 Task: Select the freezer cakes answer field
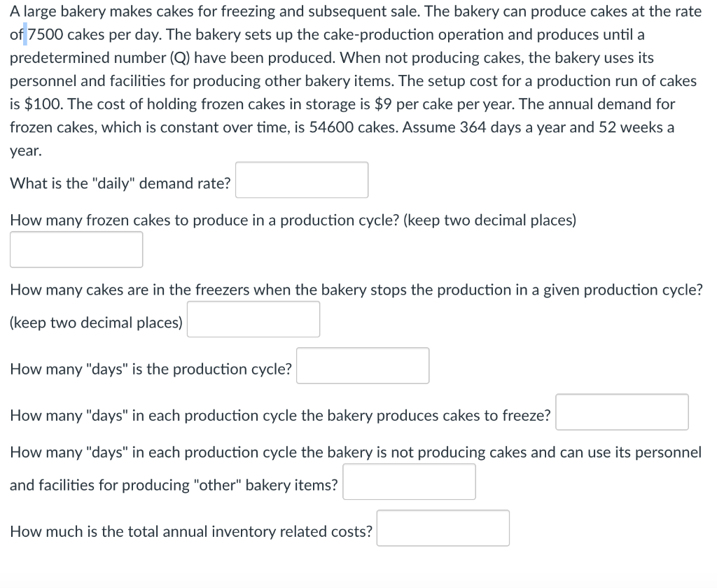(x=253, y=318)
